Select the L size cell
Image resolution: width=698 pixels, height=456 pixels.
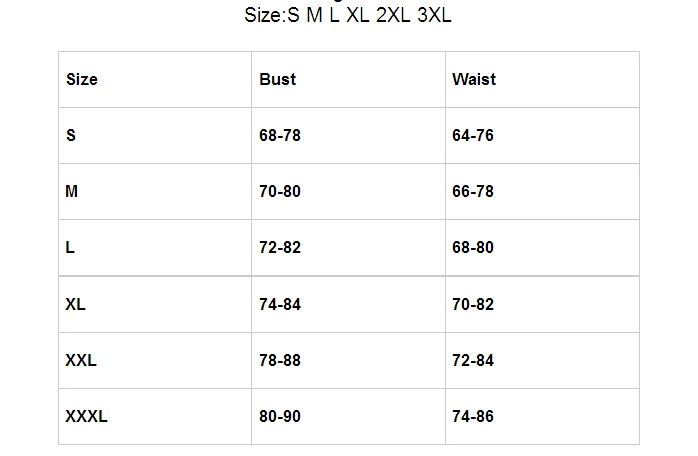point(155,248)
